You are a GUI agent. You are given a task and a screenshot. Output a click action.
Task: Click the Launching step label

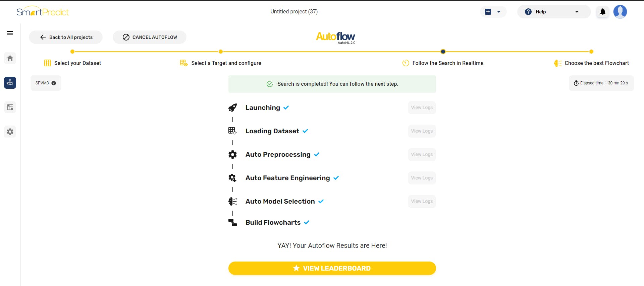263,108
